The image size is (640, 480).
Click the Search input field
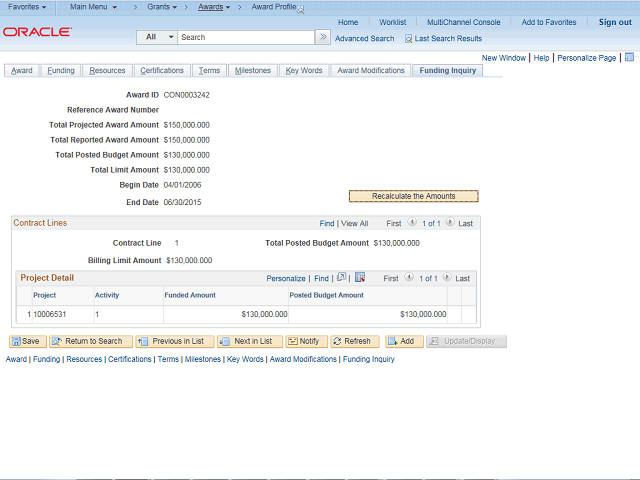(246, 37)
